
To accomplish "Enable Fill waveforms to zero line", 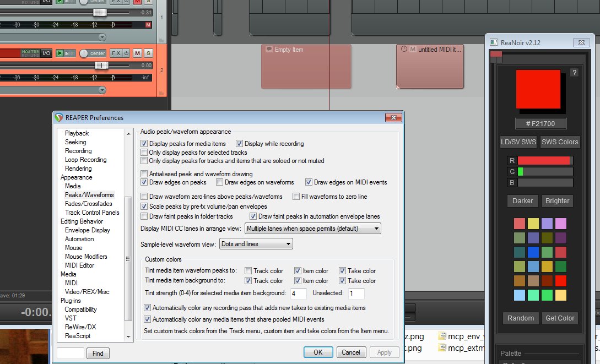I will tap(296, 197).
